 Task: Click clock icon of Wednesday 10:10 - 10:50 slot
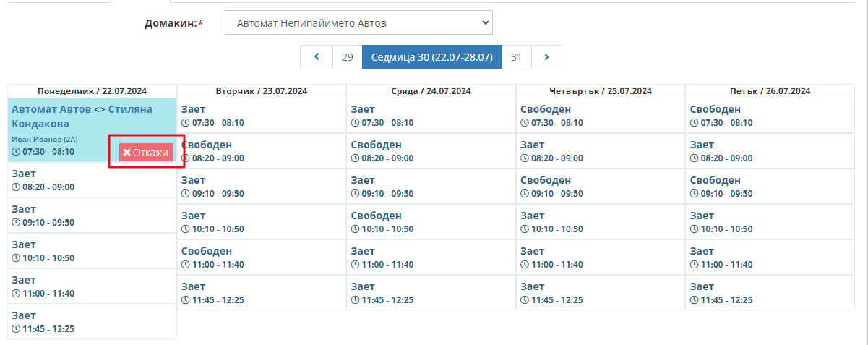(x=356, y=229)
